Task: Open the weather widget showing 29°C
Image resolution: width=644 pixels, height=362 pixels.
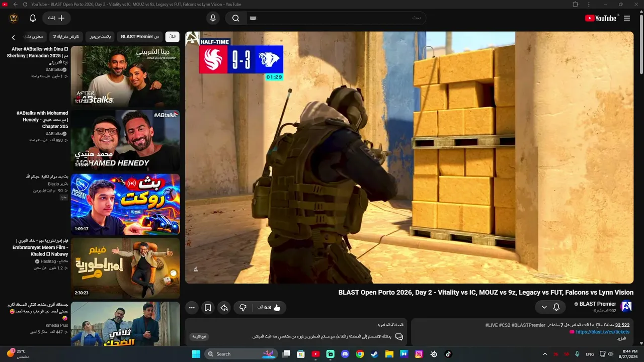Action: [x=19, y=354]
